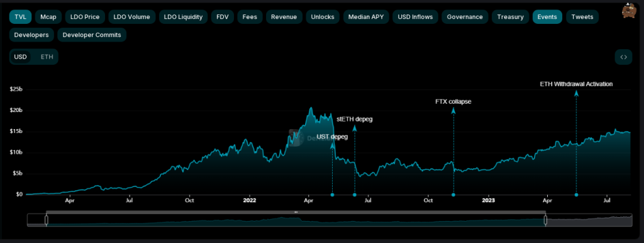Viewport: 644px width, 243px height.
Task: Click the UST depeg event marker dot
Action: click(x=332, y=195)
